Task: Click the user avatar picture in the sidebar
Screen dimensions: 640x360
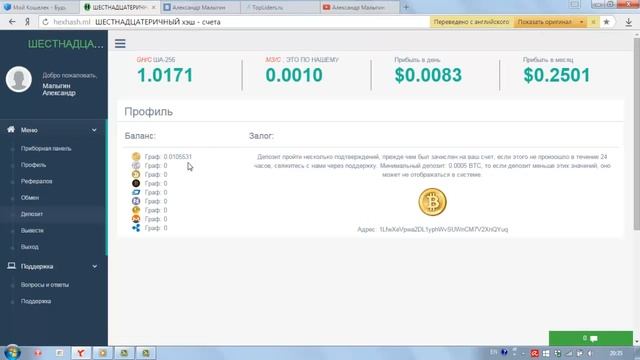Action: tap(19, 79)
